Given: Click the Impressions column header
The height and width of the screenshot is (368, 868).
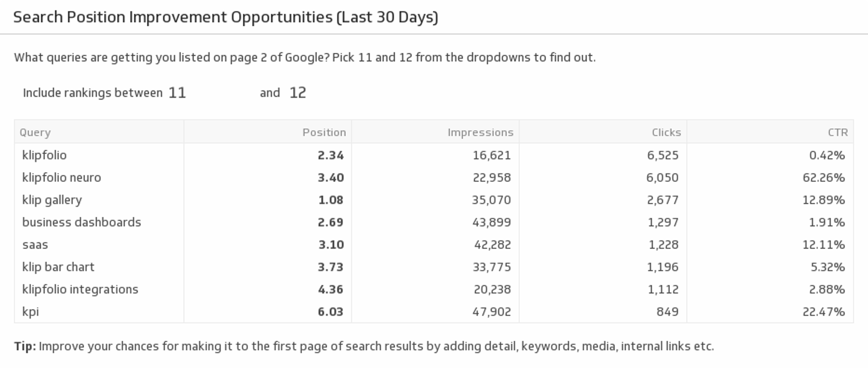Looking at the screenshot, I should coord(480,132).
